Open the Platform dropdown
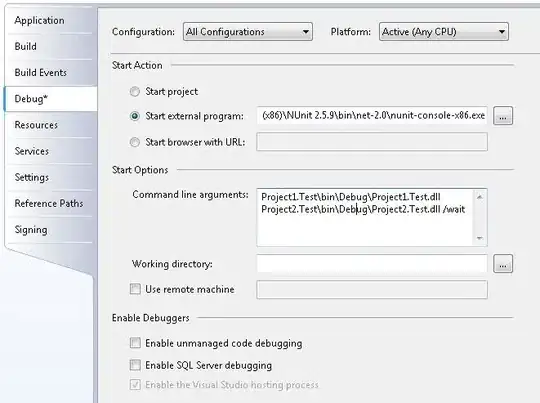This screenshot has height=403, width=540. pyautogui.click(x=444, y=32)
